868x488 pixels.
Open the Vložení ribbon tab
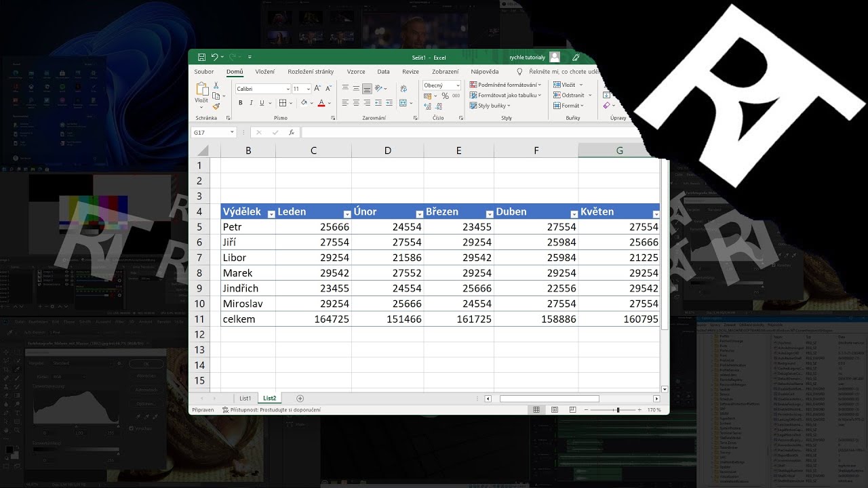pos(265,71)
